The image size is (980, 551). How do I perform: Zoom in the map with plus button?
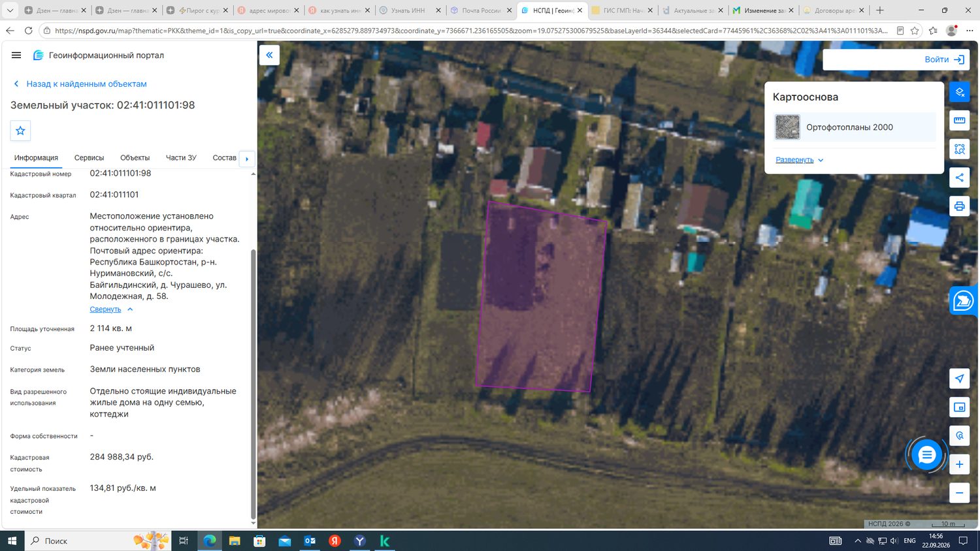(959, 464)
